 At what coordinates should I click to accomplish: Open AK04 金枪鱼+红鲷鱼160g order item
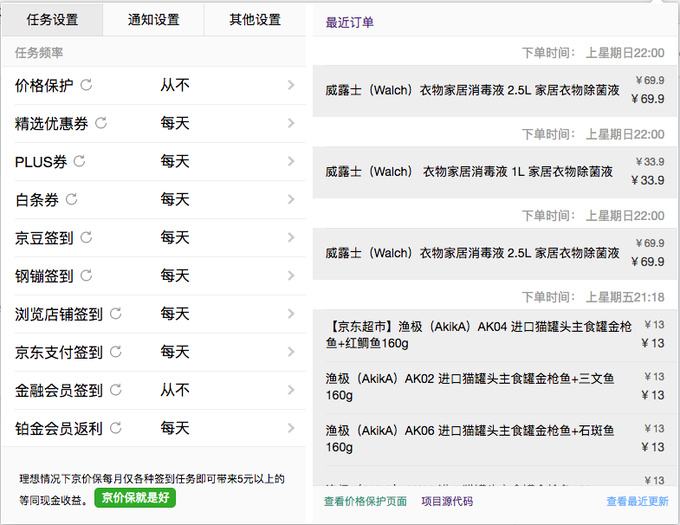(x=495, y=335)
